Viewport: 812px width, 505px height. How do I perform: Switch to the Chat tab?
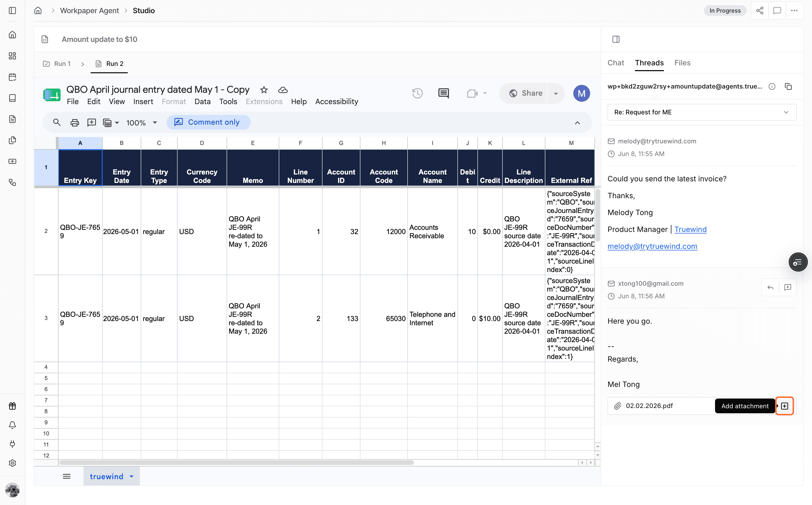(x=615, y=63)
